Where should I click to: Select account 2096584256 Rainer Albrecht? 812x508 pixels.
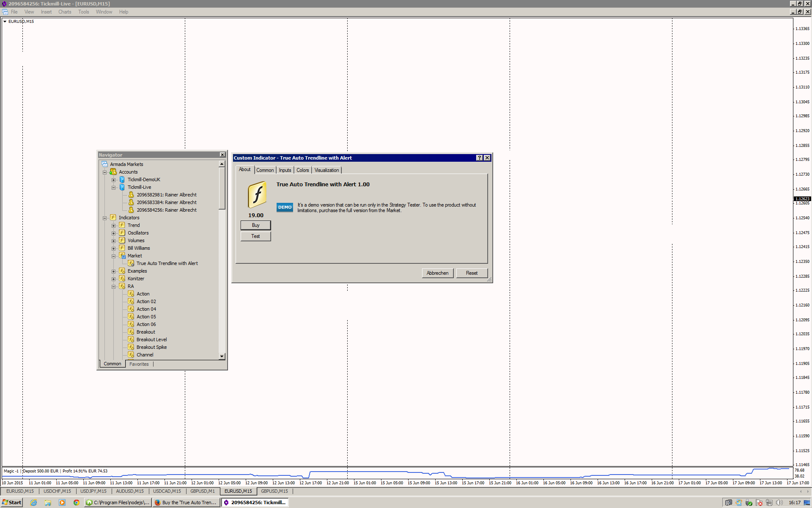click(x=166, y=210)
